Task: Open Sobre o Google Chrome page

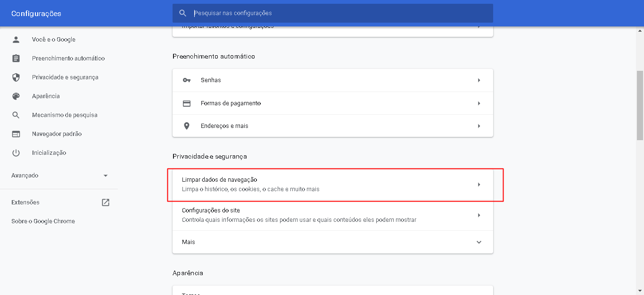Action: click(x=43, y=221)
